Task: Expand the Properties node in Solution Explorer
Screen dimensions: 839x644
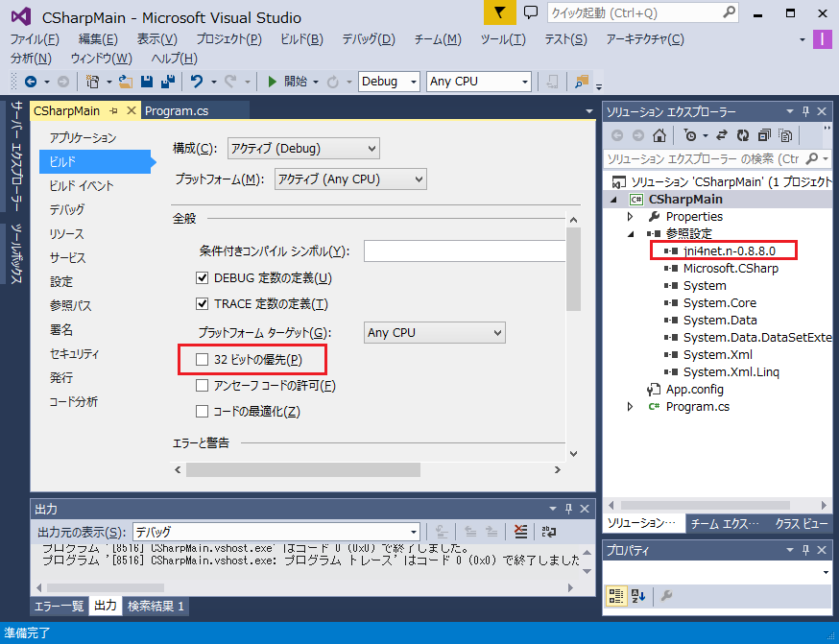Action: (x=631, y=217)
